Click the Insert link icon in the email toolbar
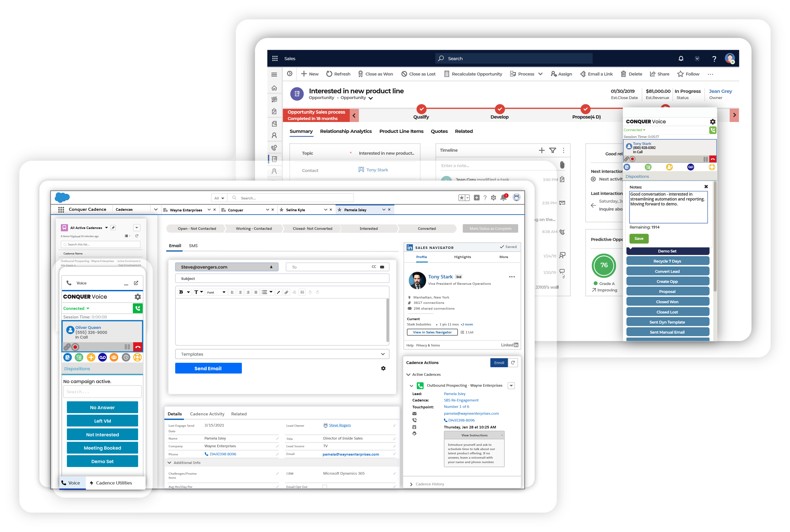 286,292
